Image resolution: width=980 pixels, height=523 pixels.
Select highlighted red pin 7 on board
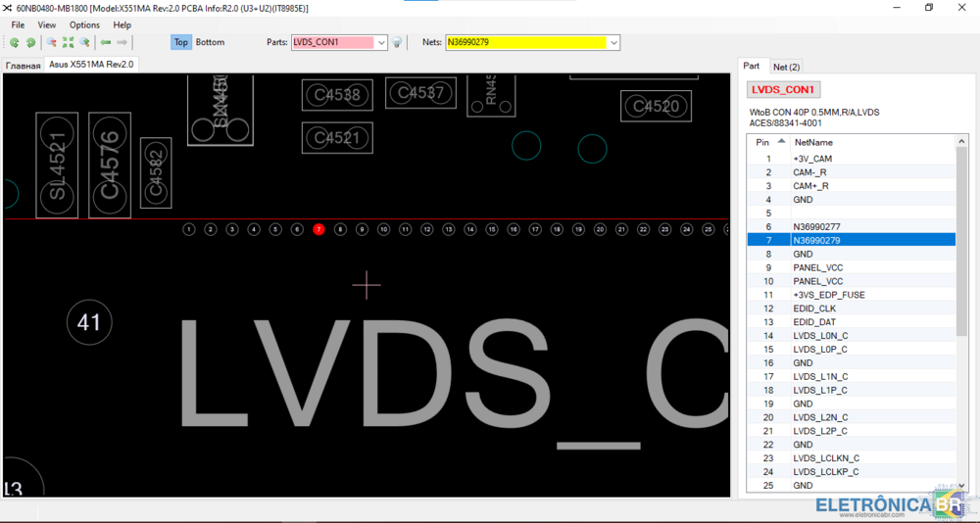click(x=318, y=229)
